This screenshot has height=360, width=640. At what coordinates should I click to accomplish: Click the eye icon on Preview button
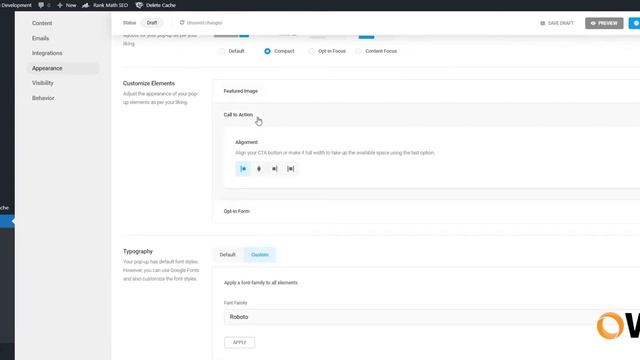[x=593, y=23]
